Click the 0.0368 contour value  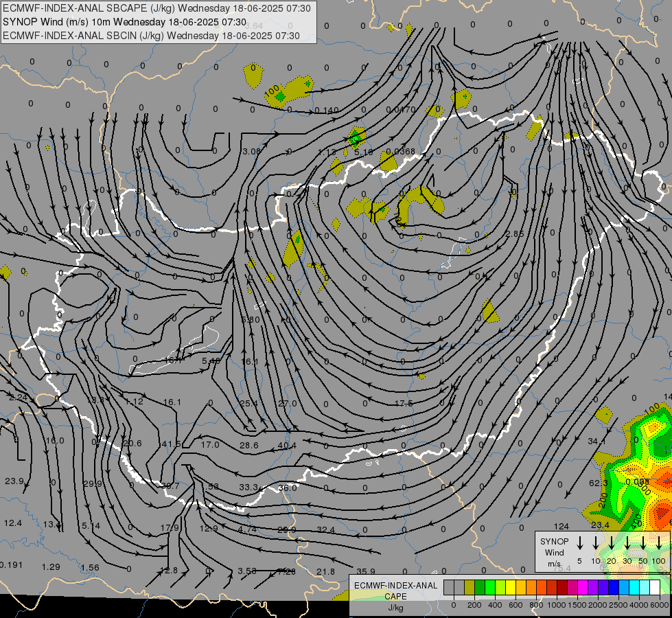point(400,151)
